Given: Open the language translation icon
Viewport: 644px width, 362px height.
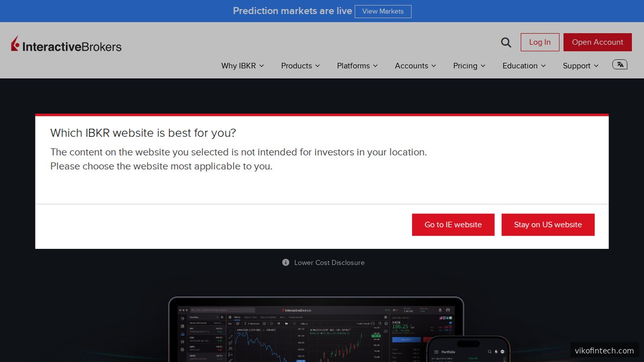Looking at the screenshot, I should point(619,64).
